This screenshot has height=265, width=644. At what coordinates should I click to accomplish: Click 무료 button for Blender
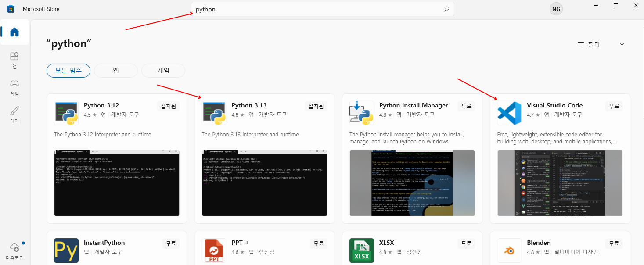614,243
